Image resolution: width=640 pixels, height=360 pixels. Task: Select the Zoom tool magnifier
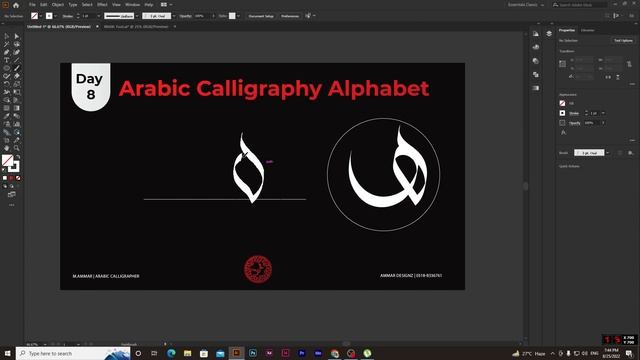pyautogui.click(x=17, y=148)
